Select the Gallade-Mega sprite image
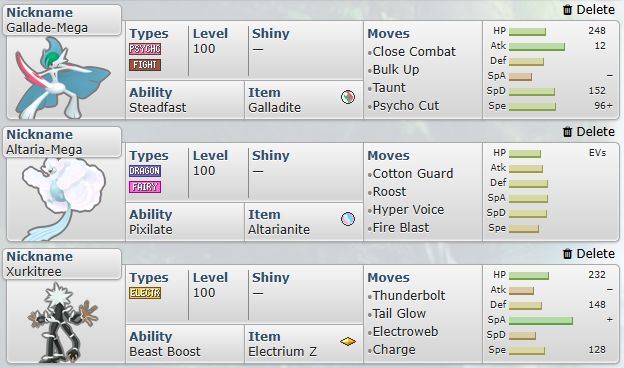624x368 pixels. 63,78
